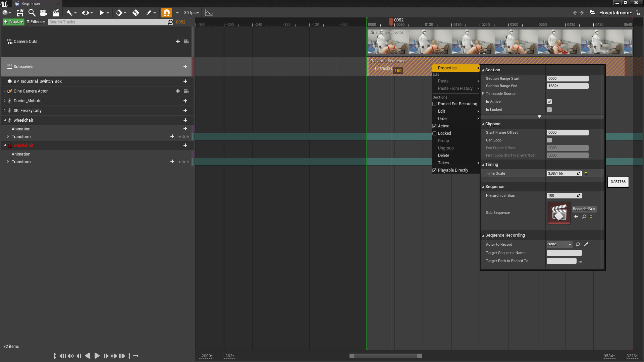Add track to Subscenes with plus
This screenshot has width=644, height=362.
[185, 67]
